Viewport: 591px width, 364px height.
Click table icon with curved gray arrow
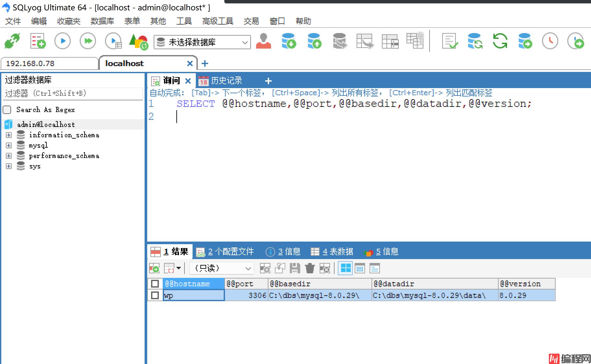pos(365,41)
